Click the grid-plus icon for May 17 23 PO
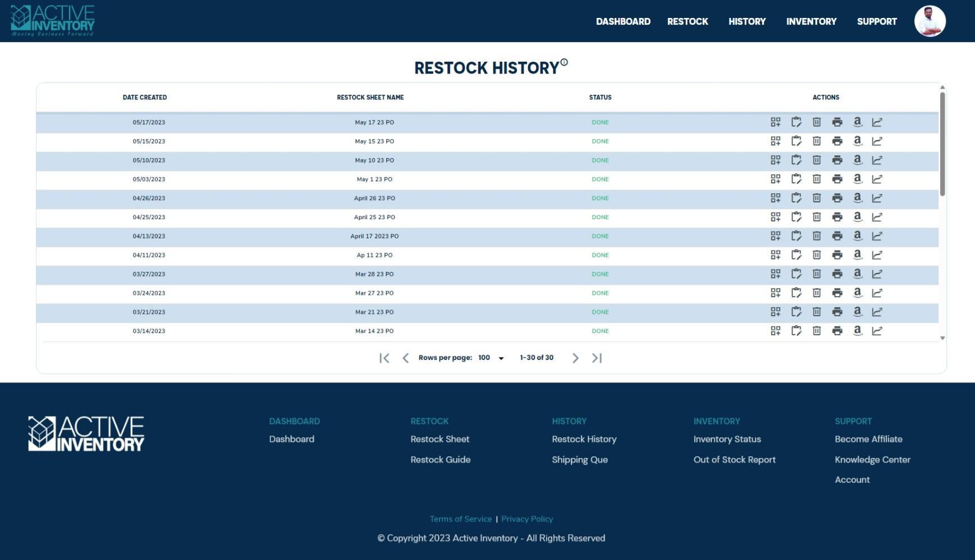 775,122
